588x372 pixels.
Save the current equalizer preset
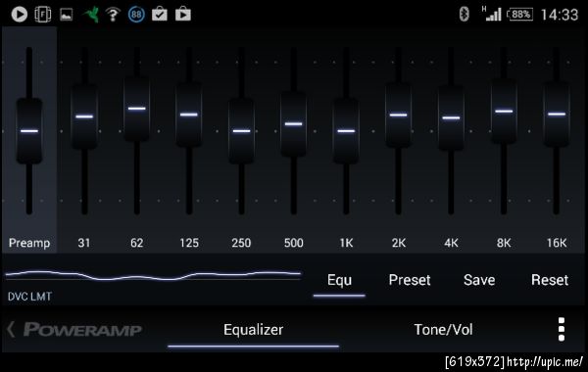479,280
